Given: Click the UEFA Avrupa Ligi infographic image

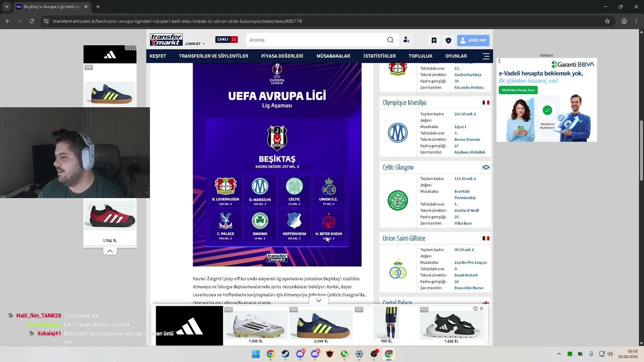Looking at the screenshot, I should (277, 165).
